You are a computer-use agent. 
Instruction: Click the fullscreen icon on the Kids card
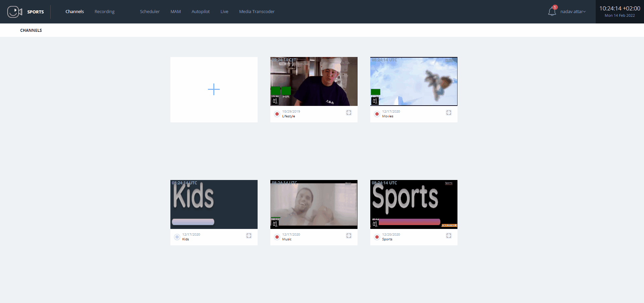click(x=249, y=236)
